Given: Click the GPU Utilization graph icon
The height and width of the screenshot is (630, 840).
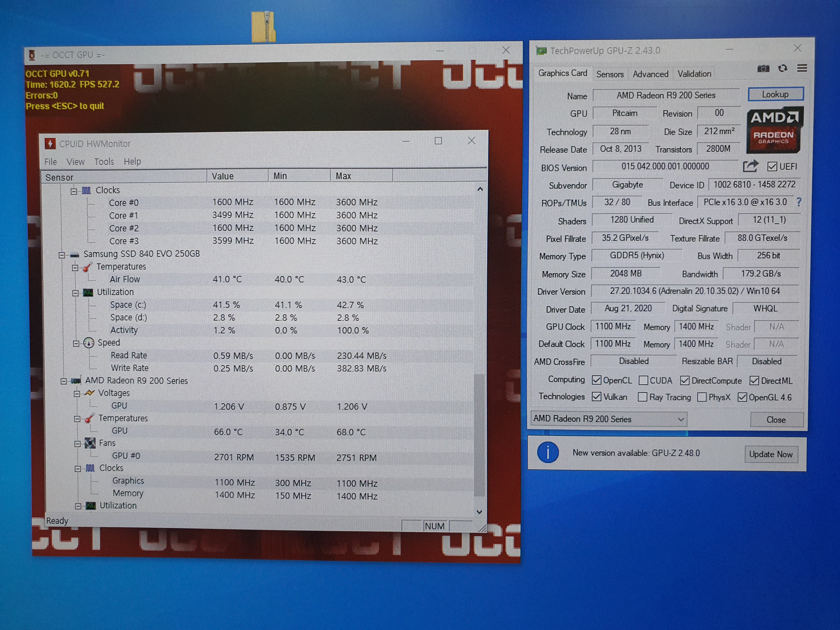Looking at the screenshot, I should pyautogui.click(x=90, y=506).
